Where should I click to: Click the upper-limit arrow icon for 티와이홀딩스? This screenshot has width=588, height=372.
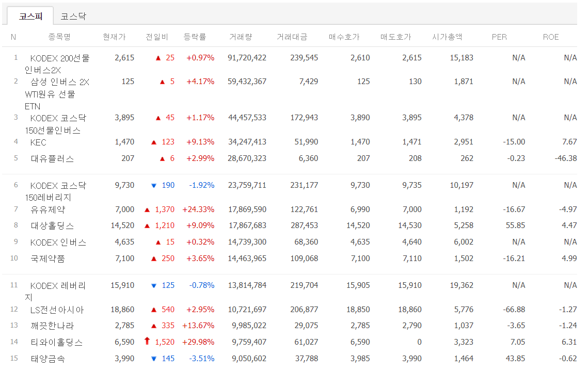pyautogui.click(x=147, y=341)
